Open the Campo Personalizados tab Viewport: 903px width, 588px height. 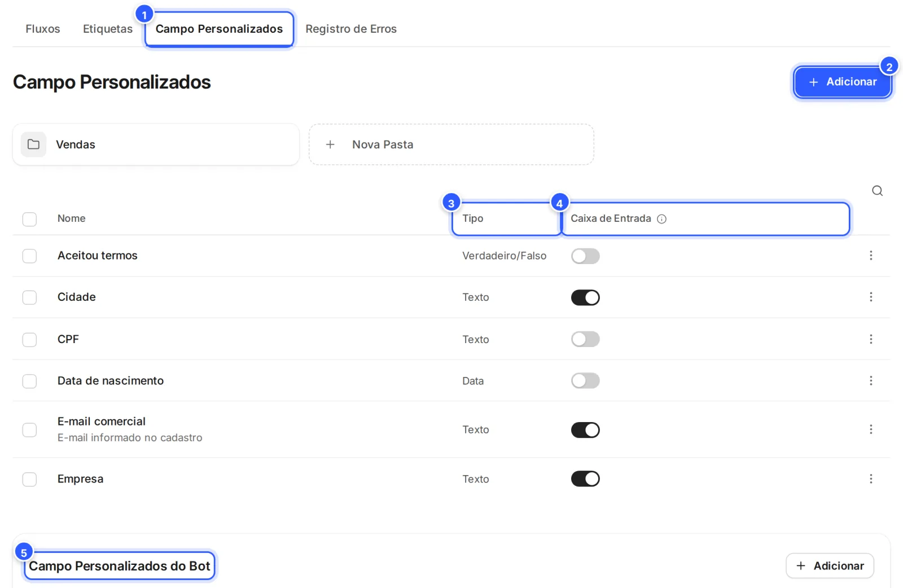pos(219,29)
